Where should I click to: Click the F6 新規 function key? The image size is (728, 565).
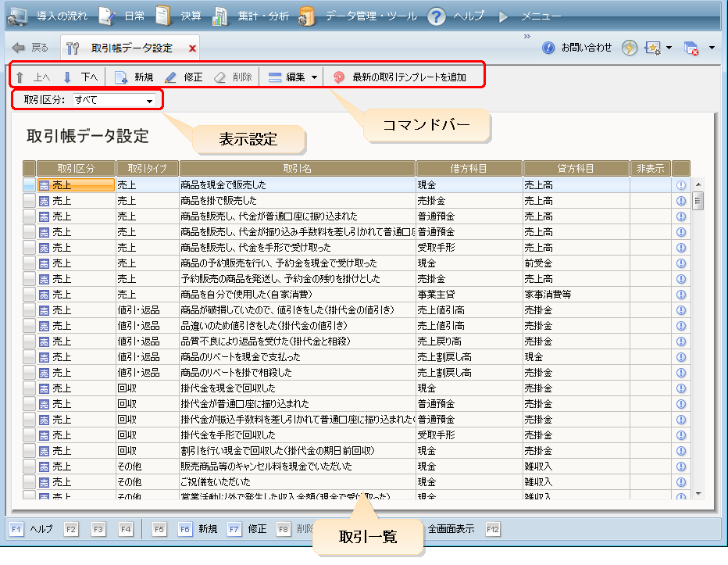(198, 529)
